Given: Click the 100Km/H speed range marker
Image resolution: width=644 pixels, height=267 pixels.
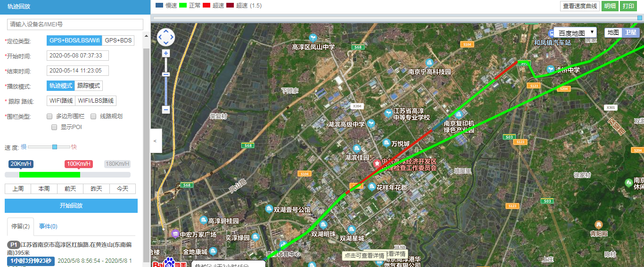Looking at the screenshot, I should 79,164.
